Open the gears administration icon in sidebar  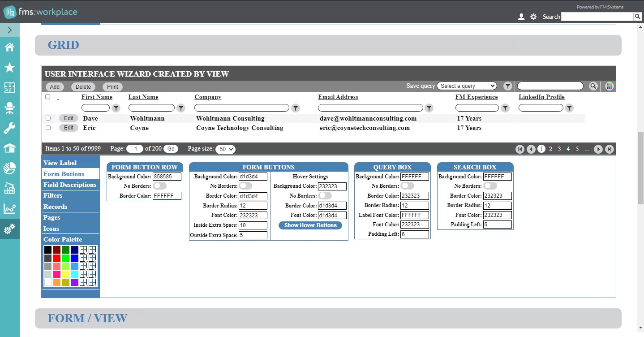pos(9,229)
